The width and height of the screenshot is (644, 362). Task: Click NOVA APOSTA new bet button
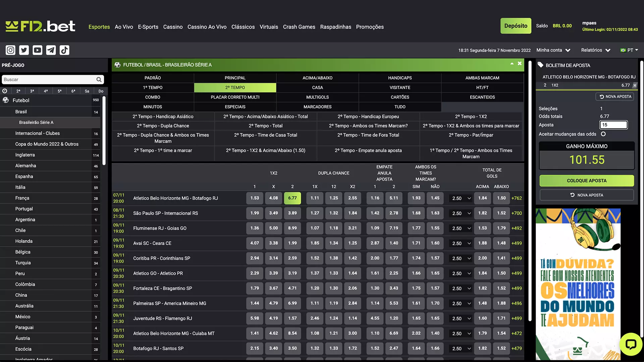click(x=587, y=195)
